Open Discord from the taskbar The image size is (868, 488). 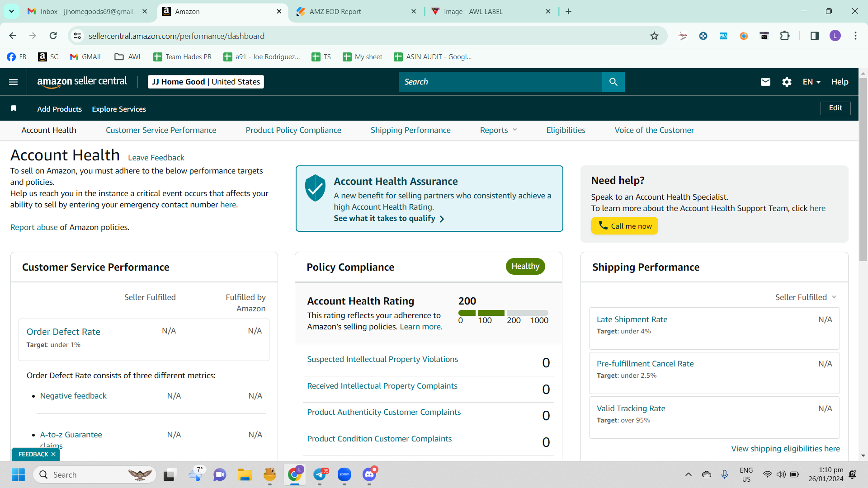369,474
